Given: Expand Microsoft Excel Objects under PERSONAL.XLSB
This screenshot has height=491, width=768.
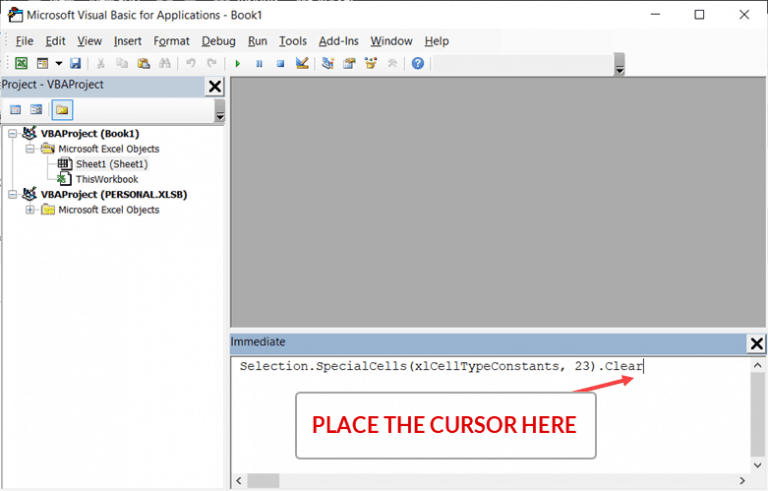Looking at the screenshot, I should (31, 210).
